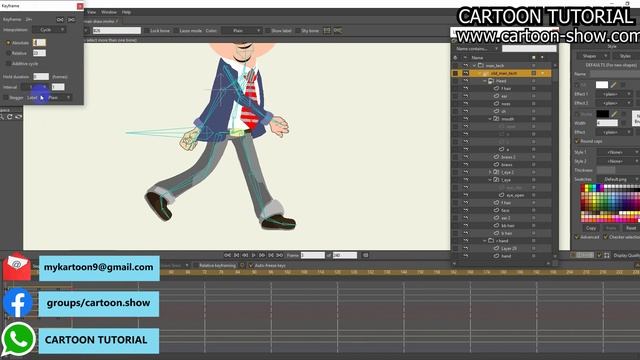Click the white fill color swatch
Screen dimensions: 640x360
(602, 84)
